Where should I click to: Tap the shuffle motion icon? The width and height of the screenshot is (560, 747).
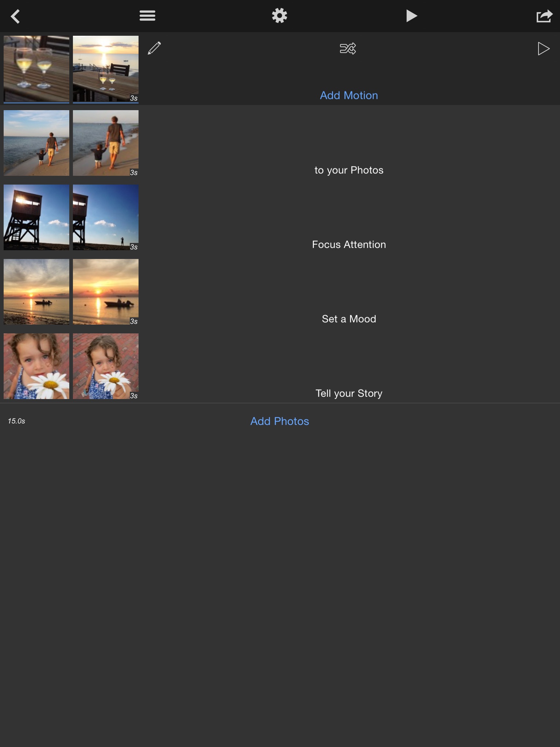click(x=348, y=49)
